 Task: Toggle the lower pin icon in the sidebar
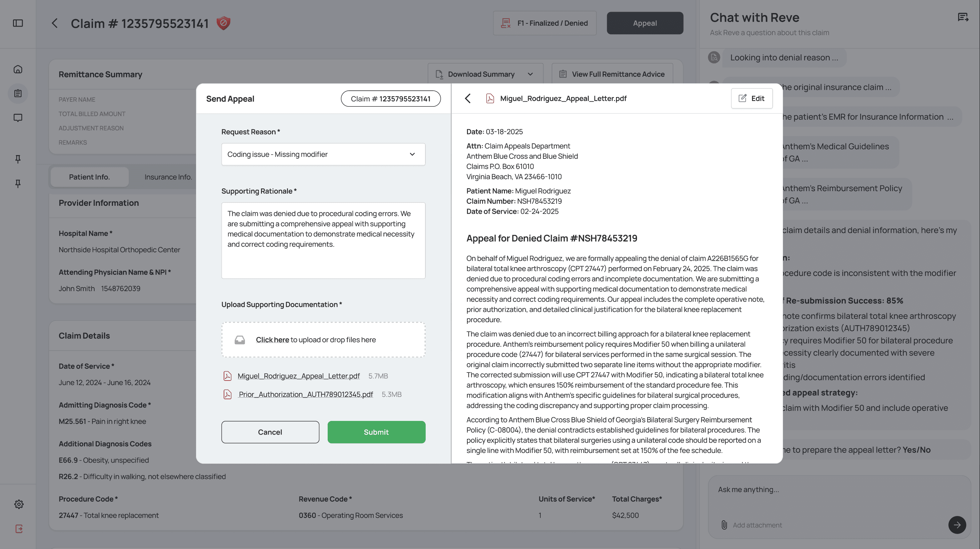coord(18,183)
